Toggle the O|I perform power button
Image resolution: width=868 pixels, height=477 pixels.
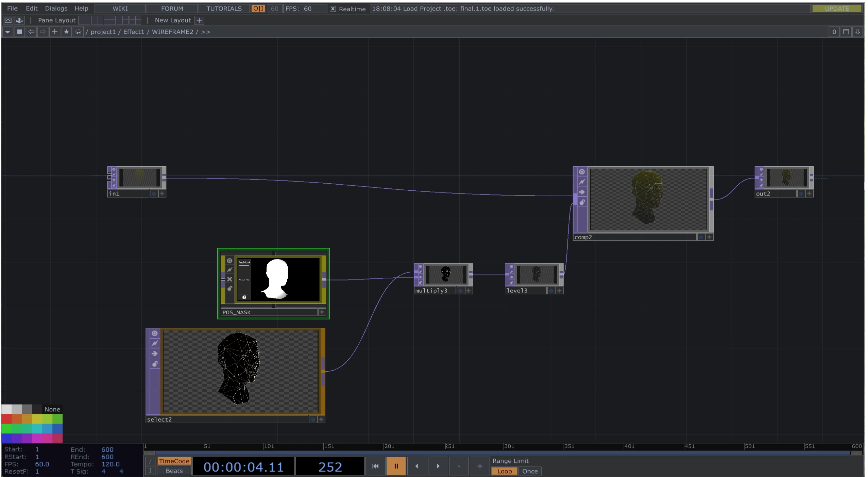[x=258, y=8]
